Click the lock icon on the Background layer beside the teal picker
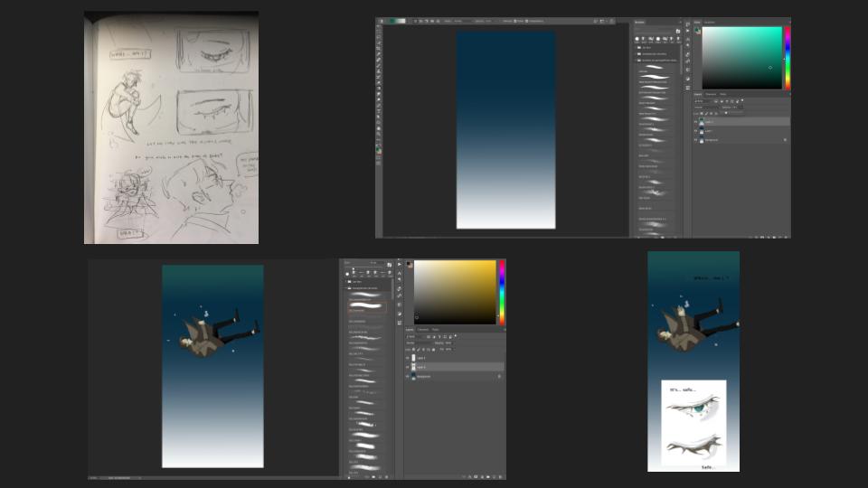The width and height of the screenshot is (868, 488). click(x=784, y=140)
